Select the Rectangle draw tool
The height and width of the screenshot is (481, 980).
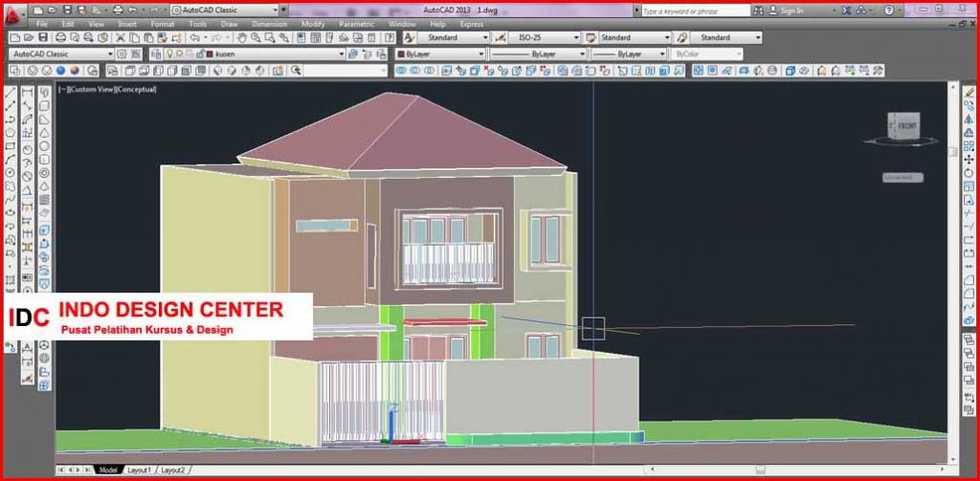click(11, 146)
